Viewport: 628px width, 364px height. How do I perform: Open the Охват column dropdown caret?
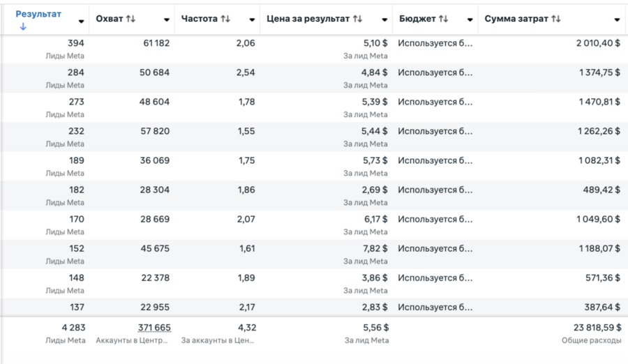(x=166, y=20)
